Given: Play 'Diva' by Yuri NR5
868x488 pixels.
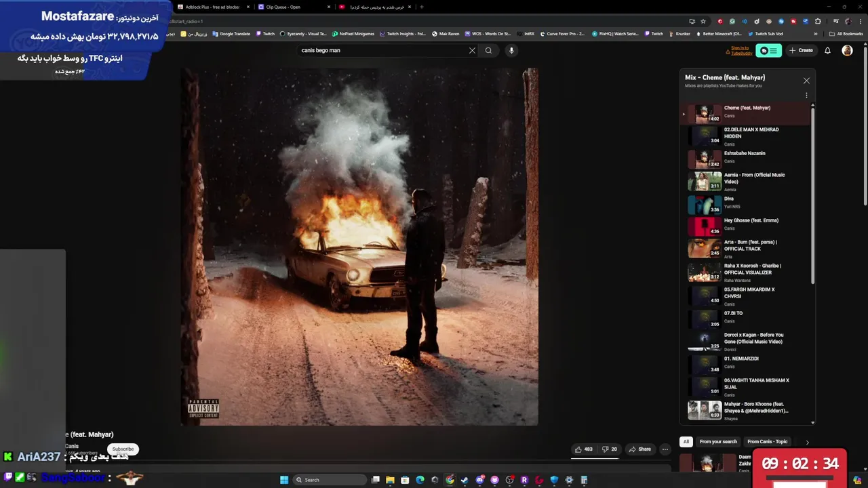Looking at the screenshot, I should (747, 205).
